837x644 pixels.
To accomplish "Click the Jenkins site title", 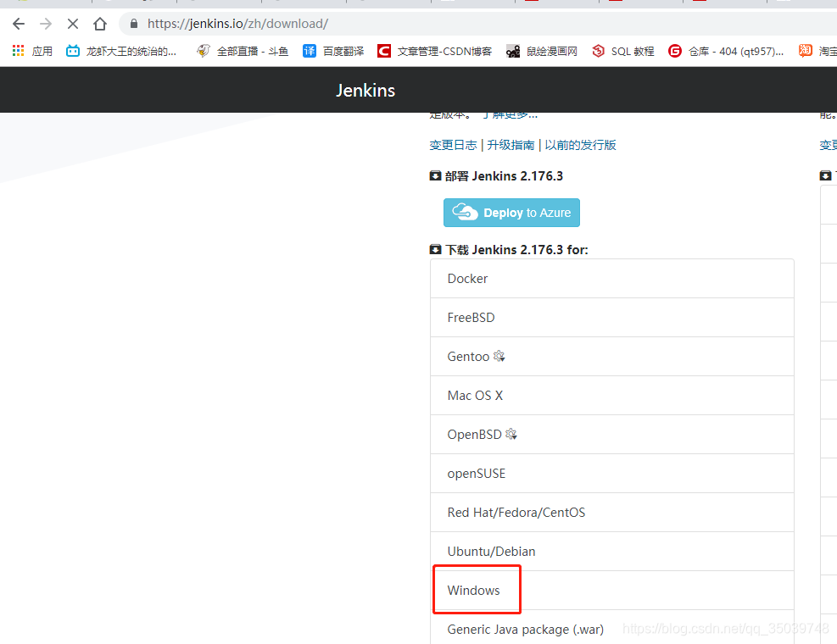I will tap(365, 90).
